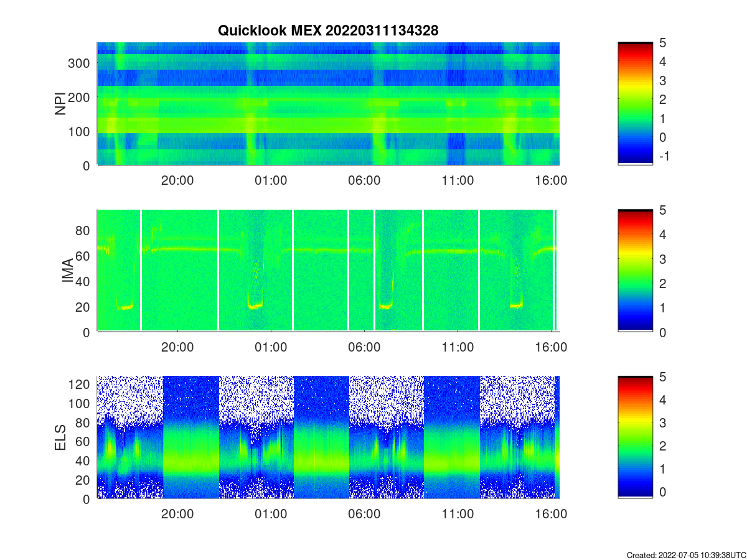This screenshot has height=560, width=747.
Task: Click inside the NPI spectrogram plot
Action: click(328, 104)
